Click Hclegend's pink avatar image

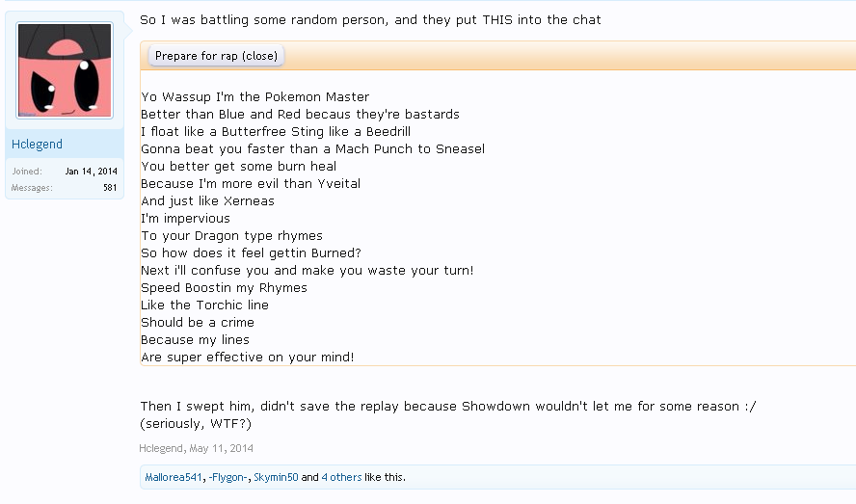click(x=65, y=70)
